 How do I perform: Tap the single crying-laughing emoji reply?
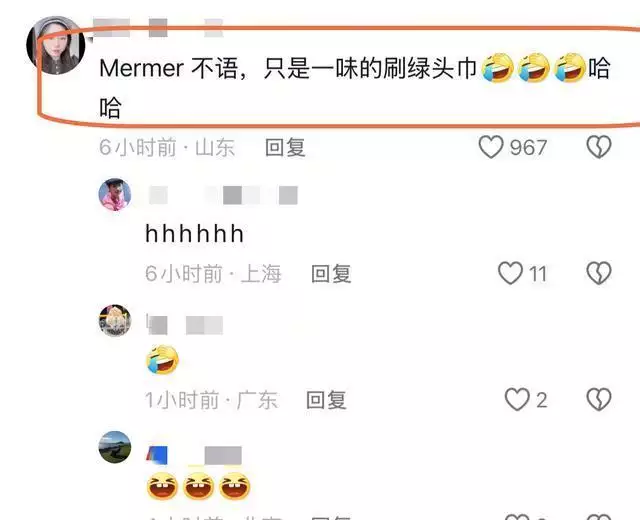click(x=162, y=359)
